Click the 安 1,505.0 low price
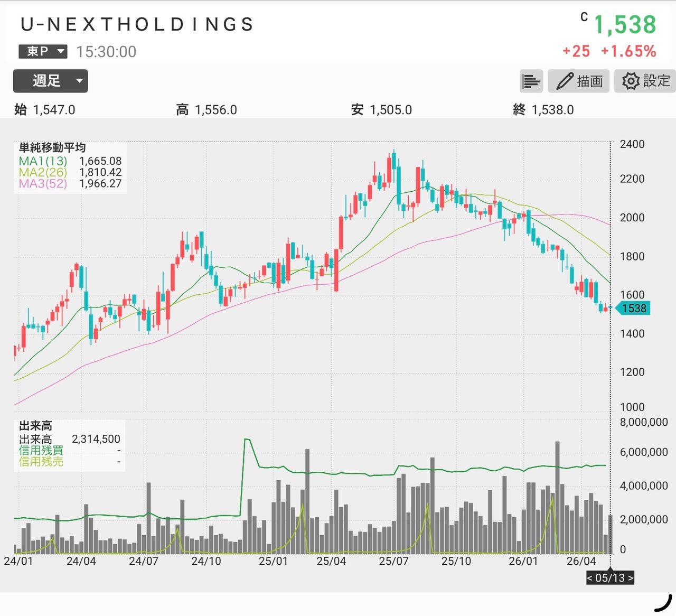The width and height of the screenshot is (676, 616). coord(381,110)
